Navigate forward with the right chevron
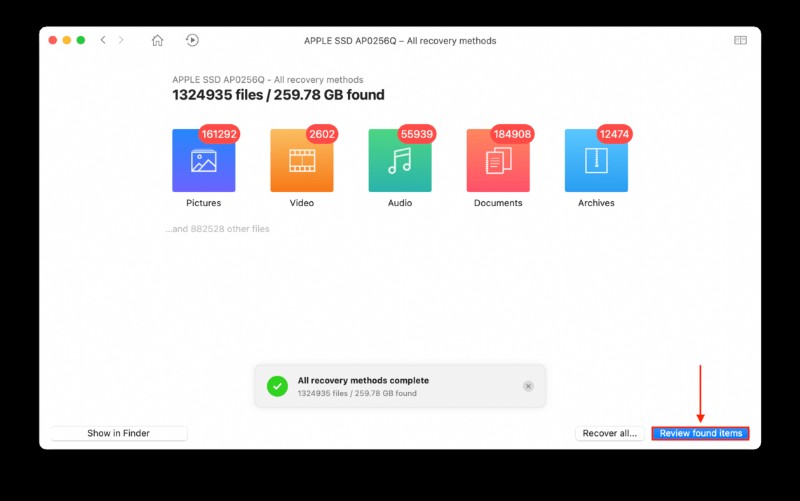Viewport: 800px width, 501px height. pyautogui.click(x=121, y=40)
